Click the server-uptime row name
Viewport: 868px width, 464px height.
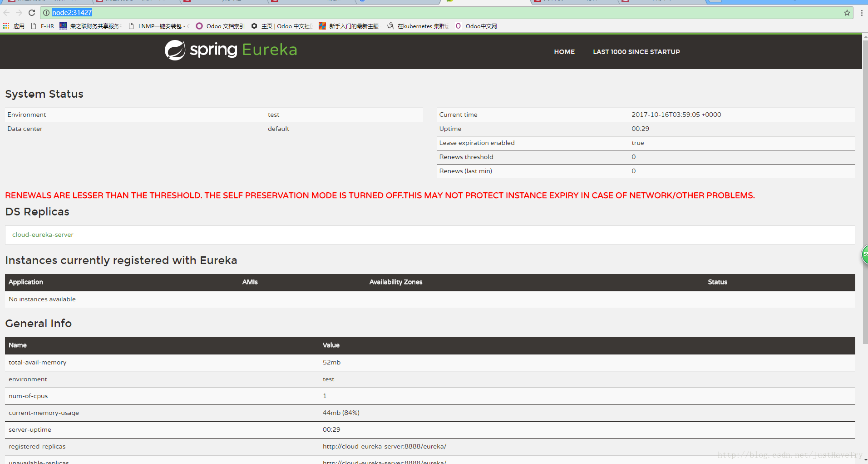(30, 429)
